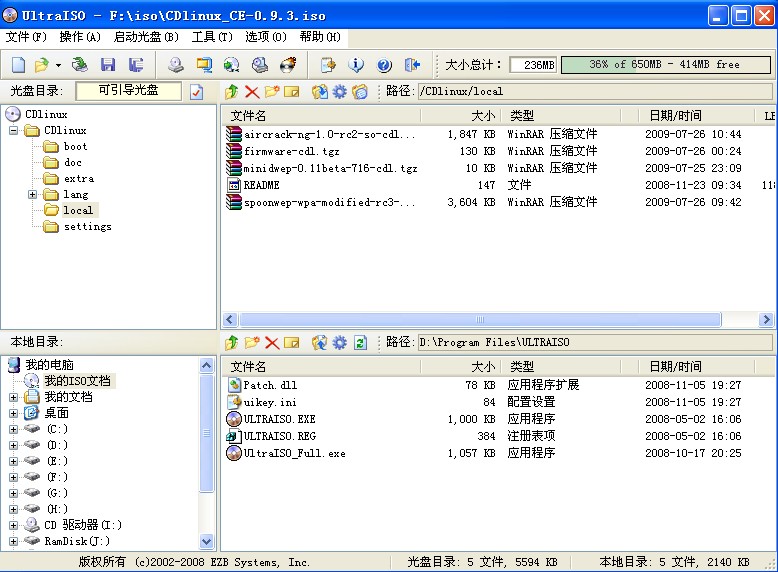Click the Exit door icon

(412, 64)
